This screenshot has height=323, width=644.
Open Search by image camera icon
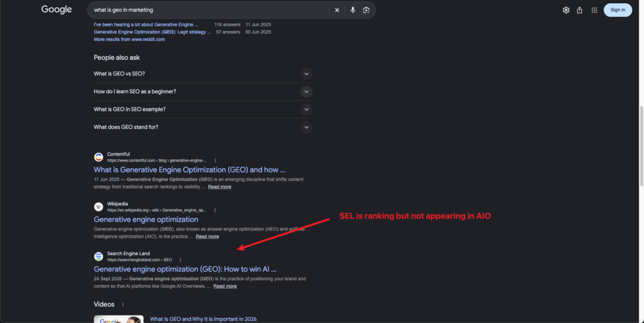(x=366, y=10)
